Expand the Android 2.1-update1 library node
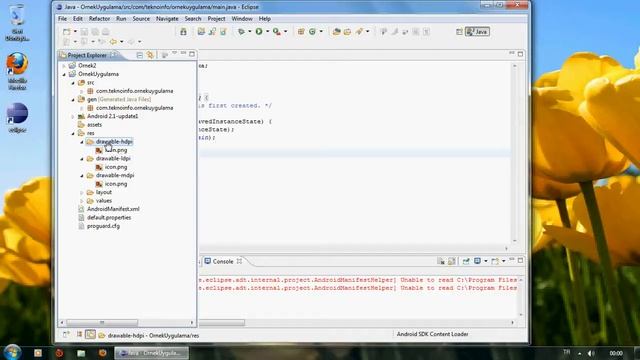The image size is (640, 360). [73, 116]
